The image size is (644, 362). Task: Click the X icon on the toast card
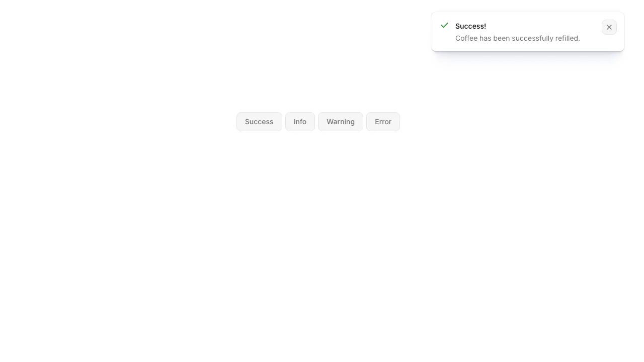pos(609,27)
